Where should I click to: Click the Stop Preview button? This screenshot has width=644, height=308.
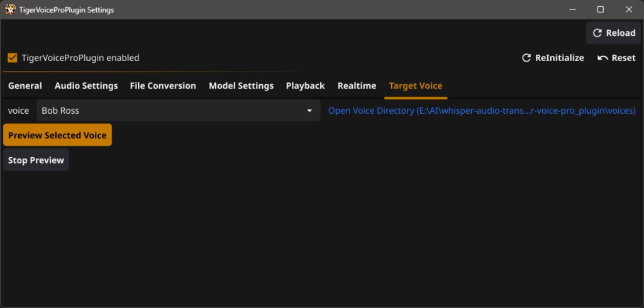click(x=36, y=160)
